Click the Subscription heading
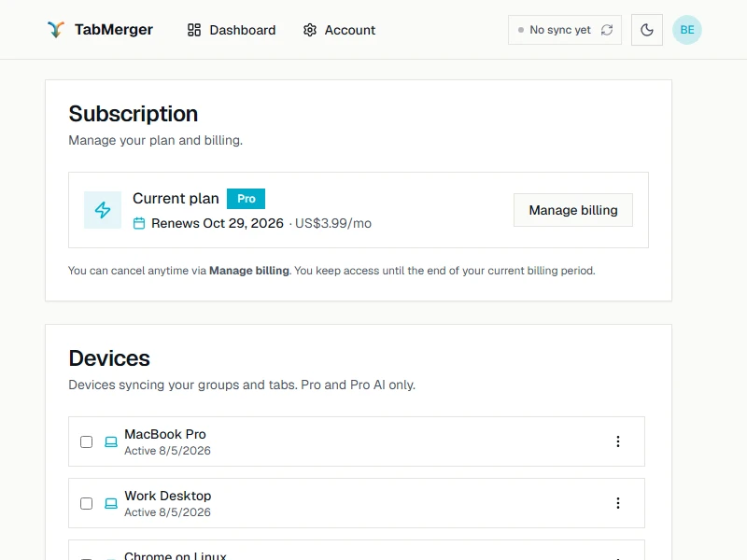 click(x=133, y=114)
